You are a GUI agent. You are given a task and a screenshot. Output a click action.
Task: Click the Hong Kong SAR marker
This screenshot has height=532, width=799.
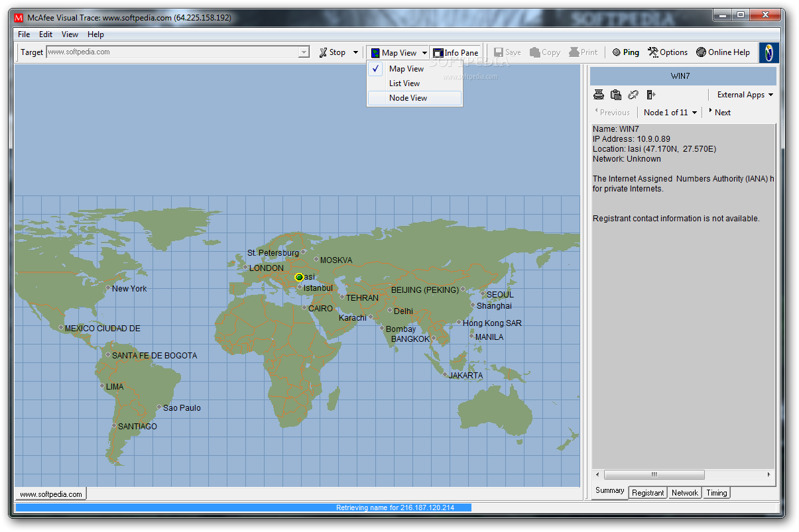coord(459,323)
